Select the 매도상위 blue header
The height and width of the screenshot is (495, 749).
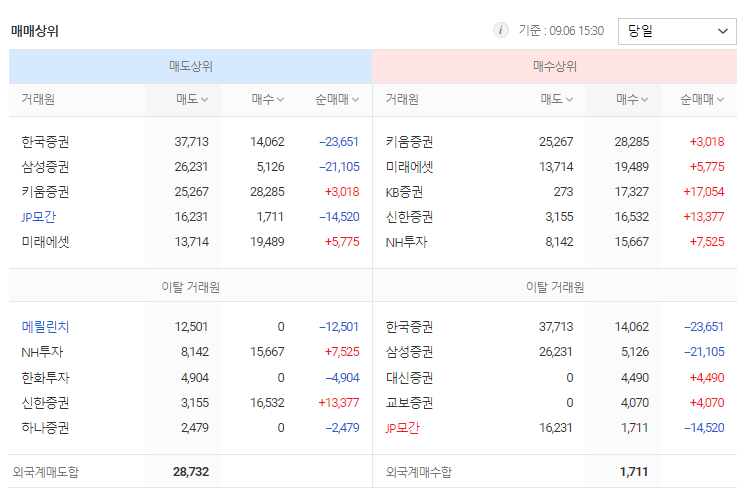[x=190, y=66]
